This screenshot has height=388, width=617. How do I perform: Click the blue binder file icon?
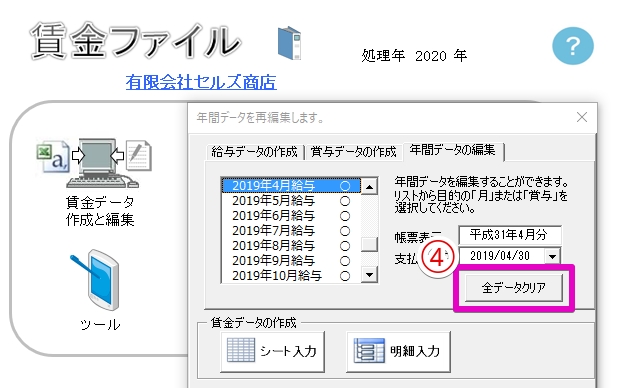click(290, 43)
